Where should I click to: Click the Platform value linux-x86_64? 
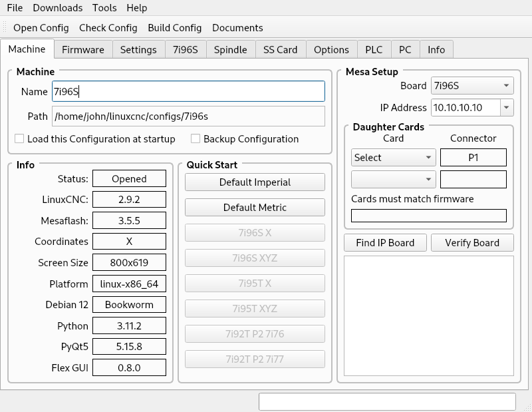tap(129, 284)
